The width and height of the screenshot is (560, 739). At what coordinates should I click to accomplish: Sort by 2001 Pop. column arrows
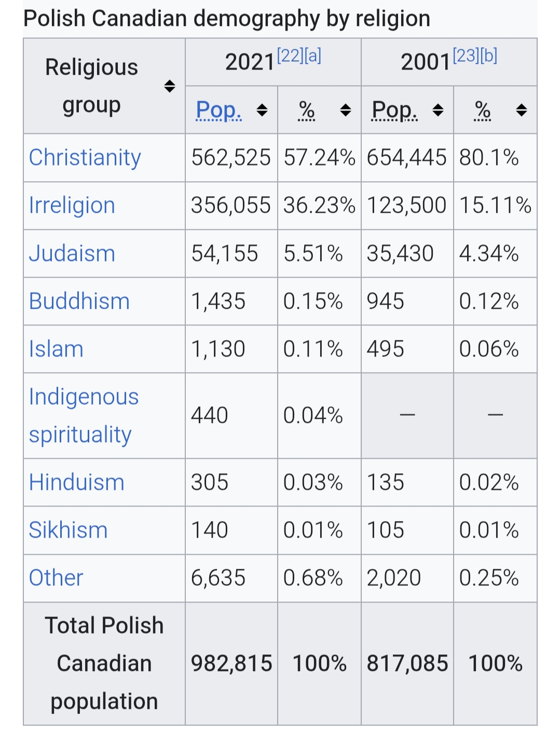[x=438, y=110]
